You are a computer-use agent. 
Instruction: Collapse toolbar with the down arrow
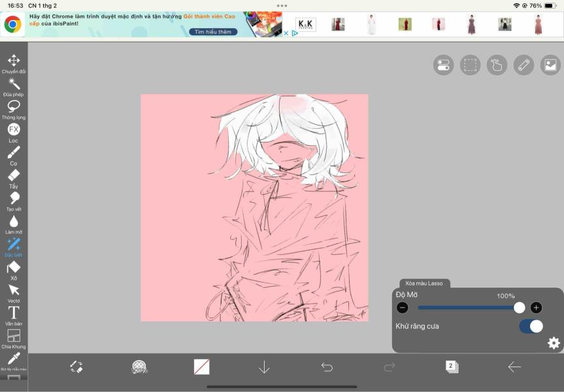pyautogui.click(x=264, y=367)
